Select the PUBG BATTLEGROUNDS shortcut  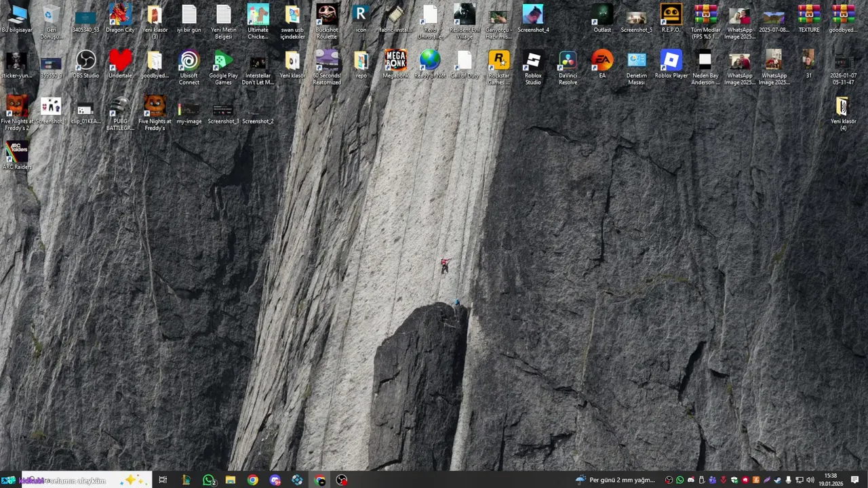coord(120,113)
